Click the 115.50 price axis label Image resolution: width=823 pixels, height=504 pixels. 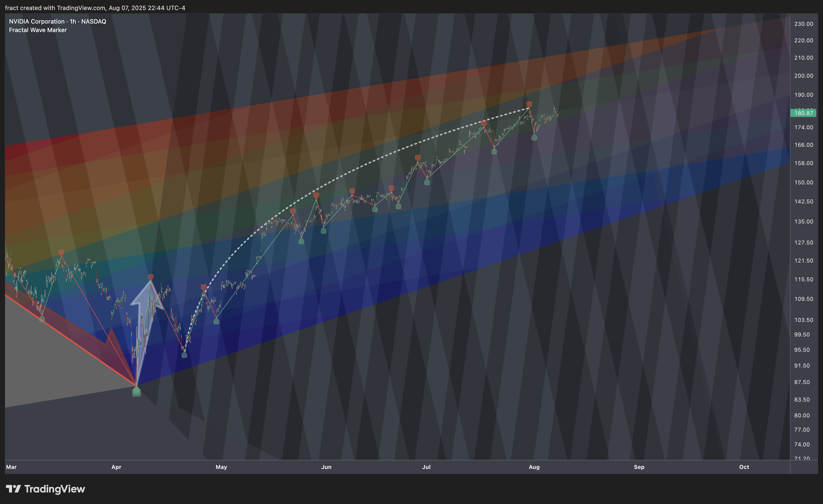804,279
